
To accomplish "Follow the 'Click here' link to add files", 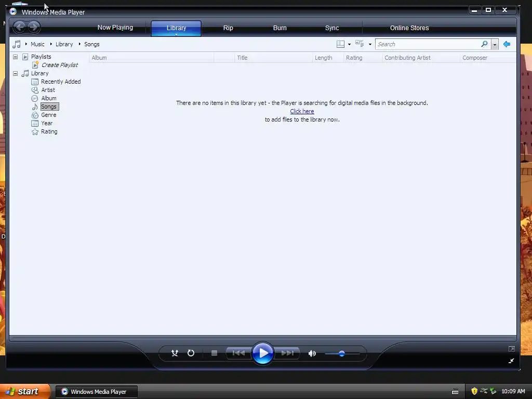I will pos(302,111).
